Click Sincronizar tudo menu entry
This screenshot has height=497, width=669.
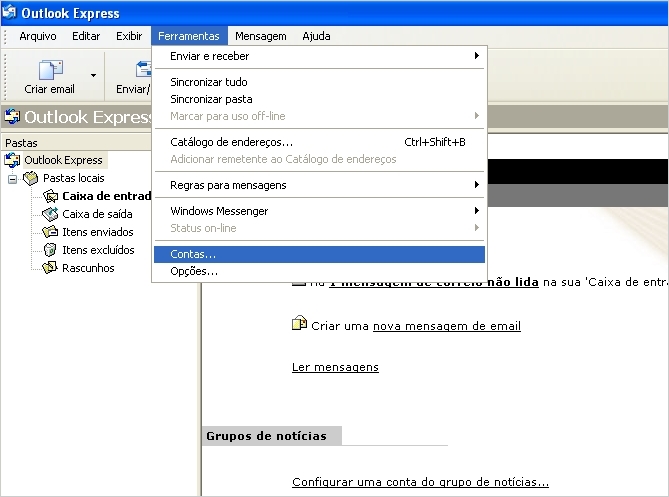tap(208, 82)
